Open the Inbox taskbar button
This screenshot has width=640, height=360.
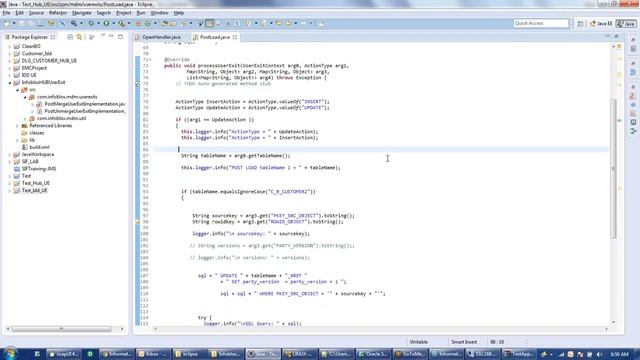[152, 354]
